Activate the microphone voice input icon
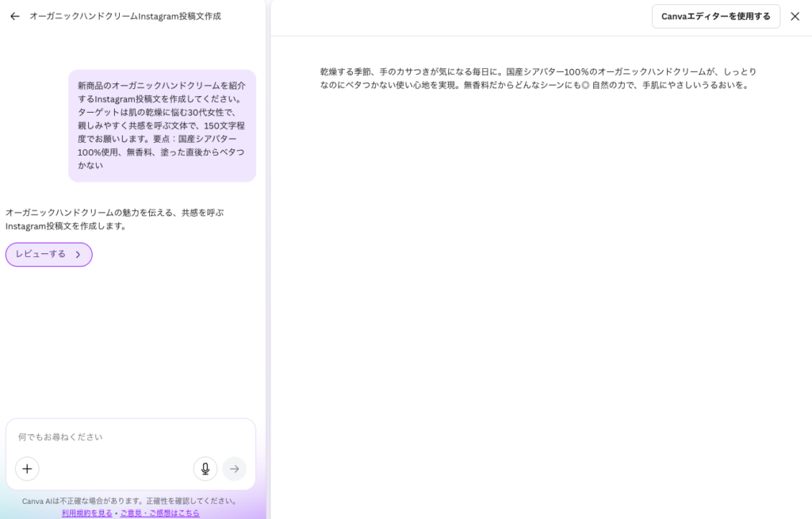 click(x=205, y=469)
